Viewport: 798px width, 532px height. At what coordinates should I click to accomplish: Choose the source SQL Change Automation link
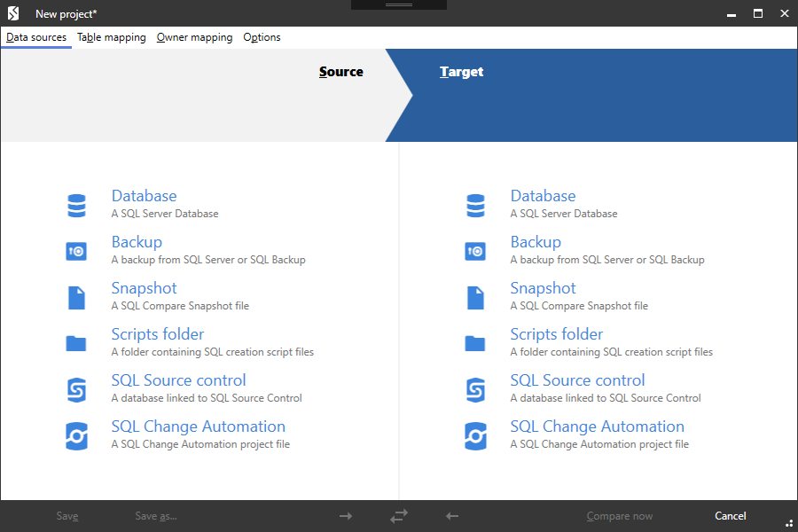[x=199, y=426]
